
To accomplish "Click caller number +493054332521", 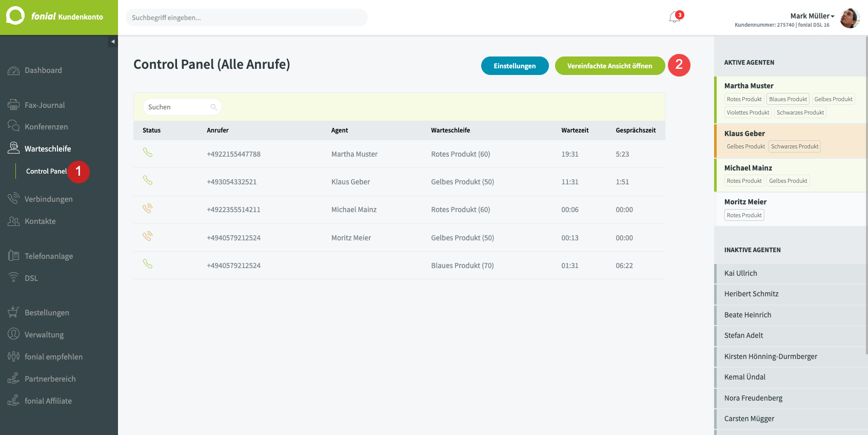I will pyautogui.click(x=231, y=182).
